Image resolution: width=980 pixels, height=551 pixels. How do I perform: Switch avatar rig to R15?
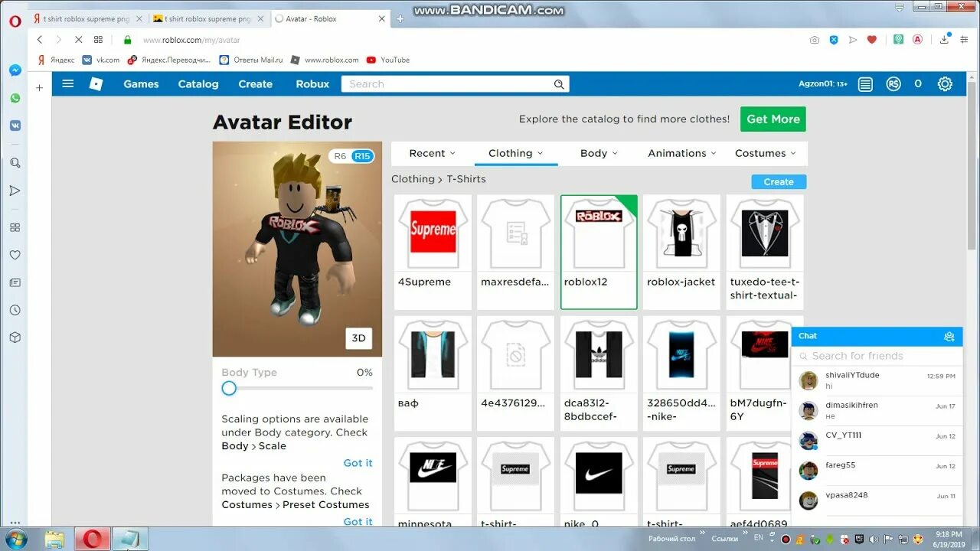tap(362, 156)
